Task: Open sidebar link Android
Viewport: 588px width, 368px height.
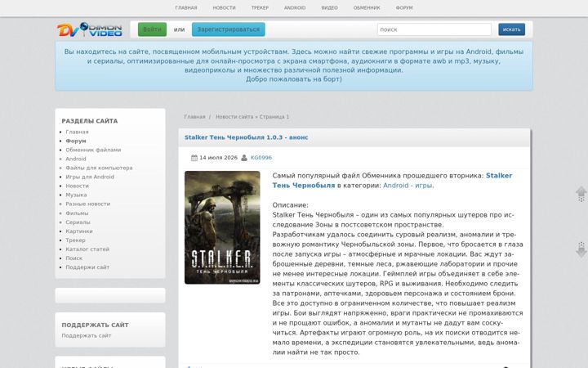Action: click(76, 159)
